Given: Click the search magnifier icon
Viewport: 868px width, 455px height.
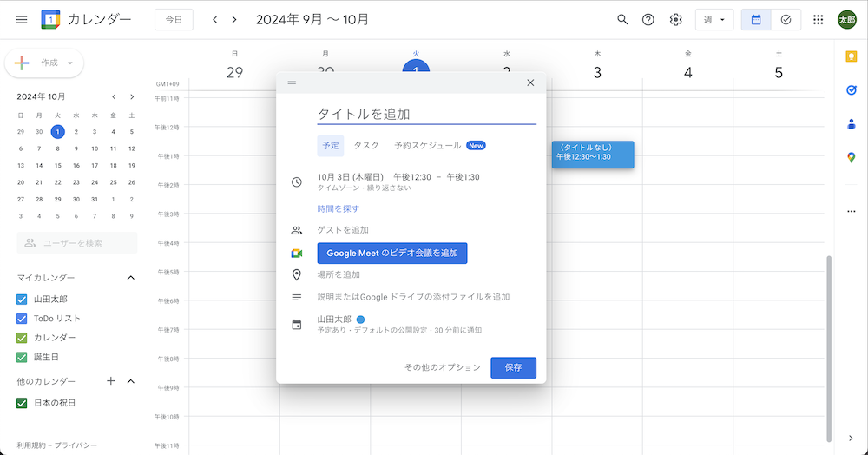Looking at the screenshot, I should [621, 19].
